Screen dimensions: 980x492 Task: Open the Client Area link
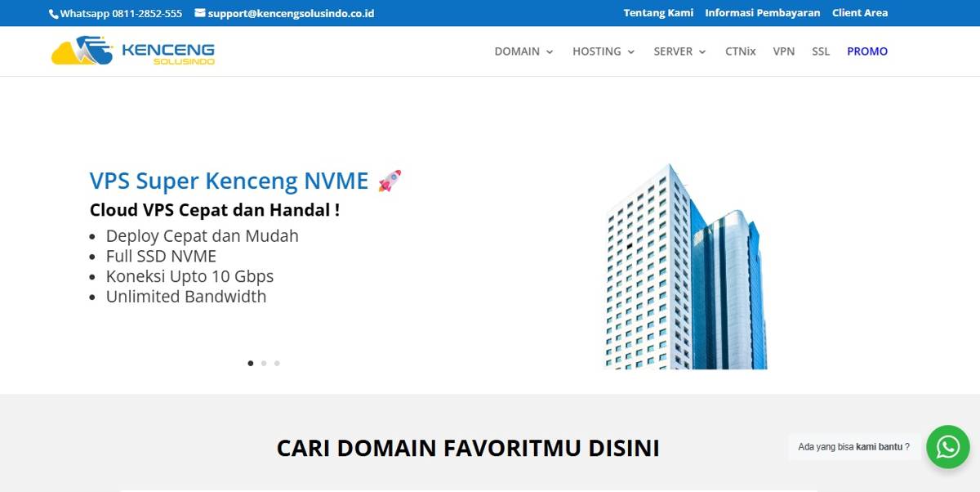tap(860, 13)
